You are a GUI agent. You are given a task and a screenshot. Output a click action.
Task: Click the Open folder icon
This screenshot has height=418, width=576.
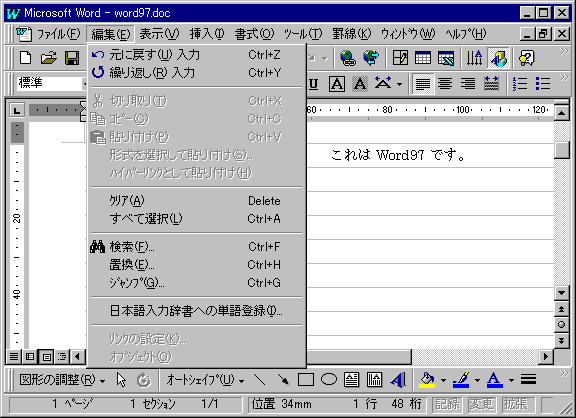49,58
